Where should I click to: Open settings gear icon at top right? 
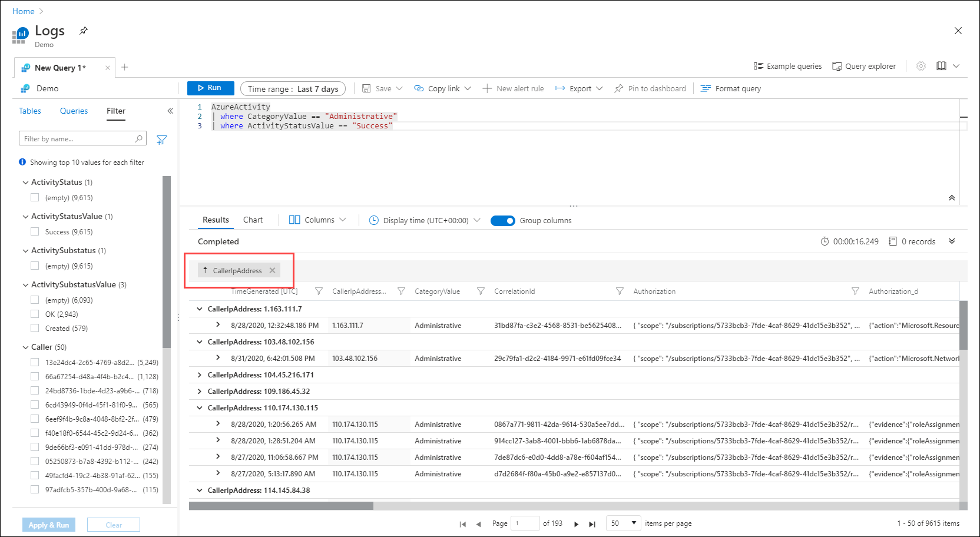coord(921,66)
